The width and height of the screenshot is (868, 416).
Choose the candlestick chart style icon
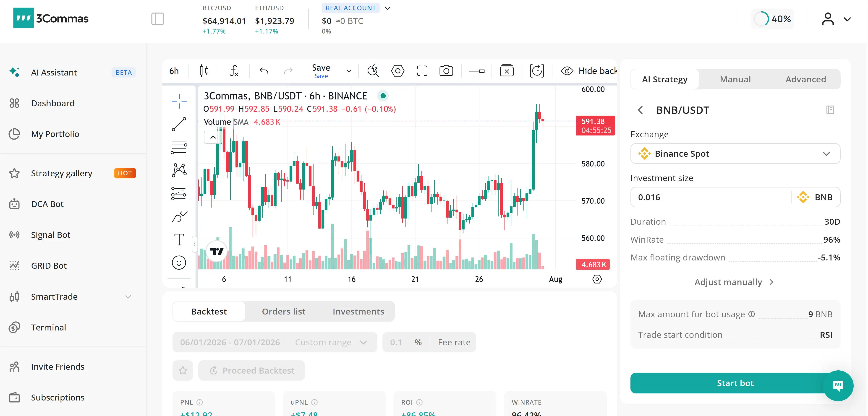204,71
